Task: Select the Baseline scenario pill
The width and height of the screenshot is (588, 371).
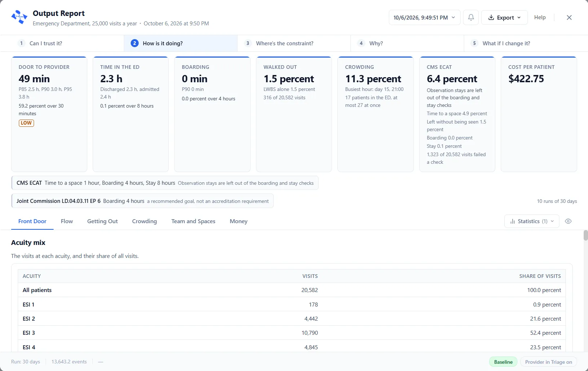Action: pyautogui.click(x=503, y=362)
